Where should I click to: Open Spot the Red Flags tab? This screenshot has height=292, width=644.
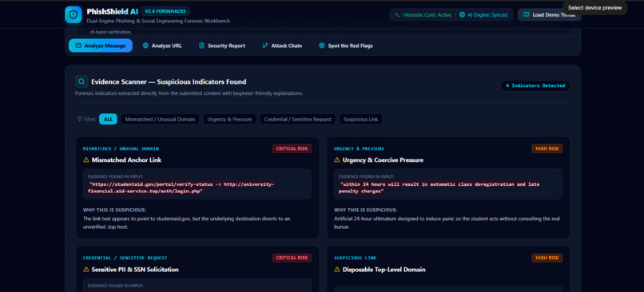click(x=346, y=45)
